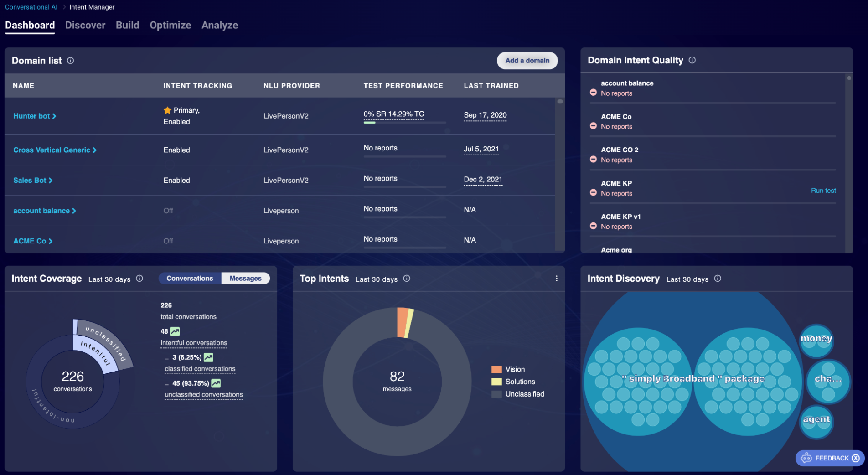Click the unclassified conversations label

[204, 395]
